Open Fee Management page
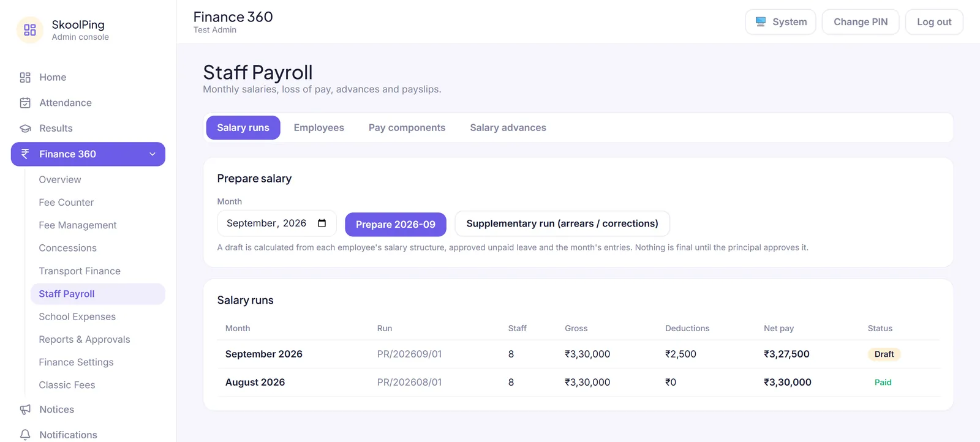This screenshot has width=980, height=442. click(78, 225)
